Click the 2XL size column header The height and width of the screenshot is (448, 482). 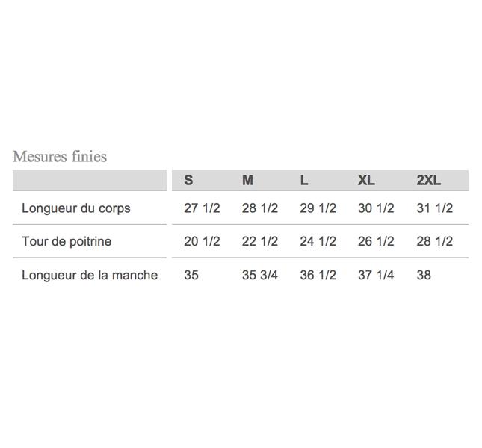pyautogui.click(x=429, y=181)
